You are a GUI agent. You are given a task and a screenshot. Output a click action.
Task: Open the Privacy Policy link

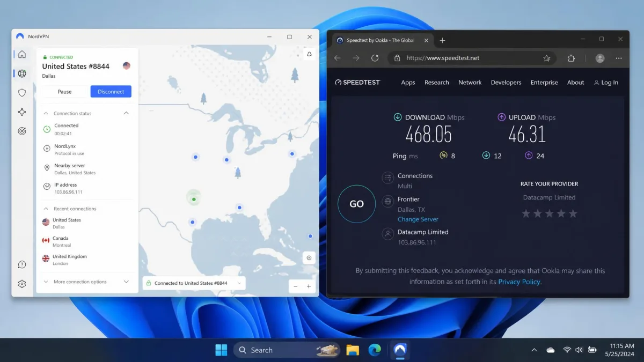[x=519, y=282]
